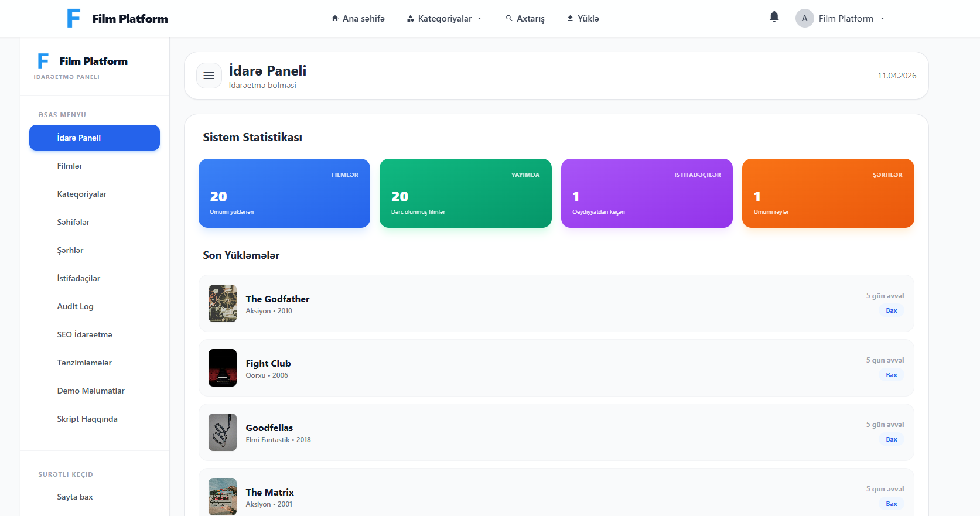This screenshot has height=516, width=980.
Task: Click the user avatar circle icon
Action: coord(804,18)
